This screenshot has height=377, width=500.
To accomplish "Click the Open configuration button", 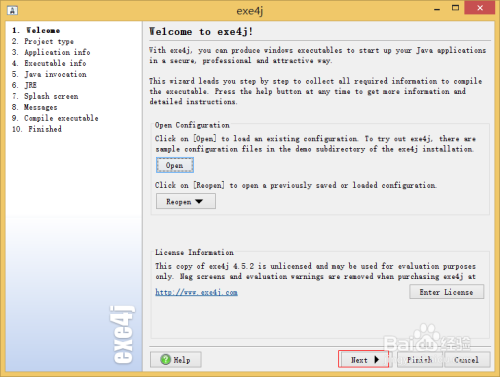I will (x=175, y=165).
